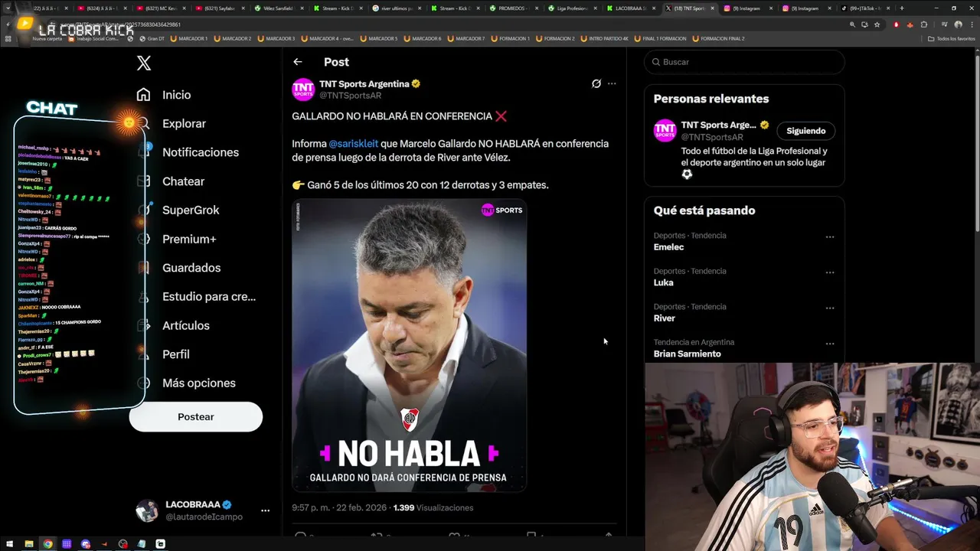Viewport: 980px width, 551px height.
Task: Open Explorar in the sidebar
Action: [184, 123]
